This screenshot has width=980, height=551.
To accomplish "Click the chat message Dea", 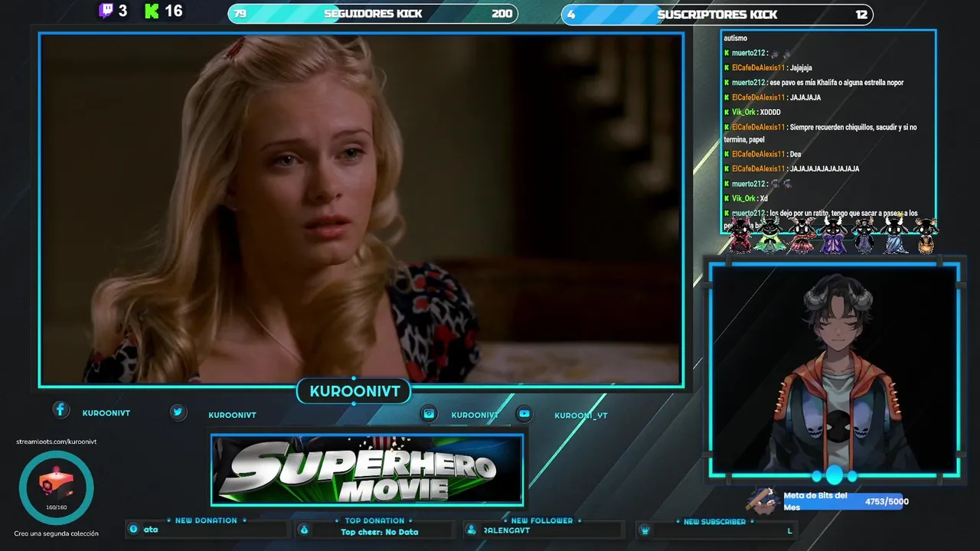I will [795, 154].
